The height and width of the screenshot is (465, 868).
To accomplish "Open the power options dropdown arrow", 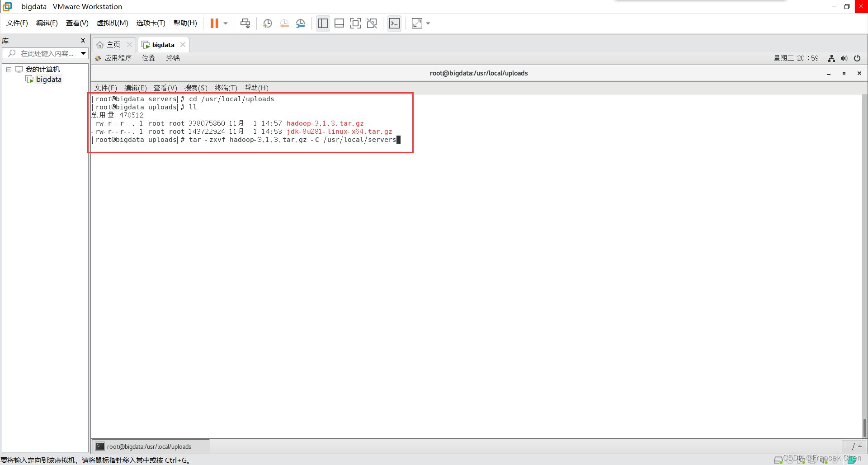I will [226, 23].
